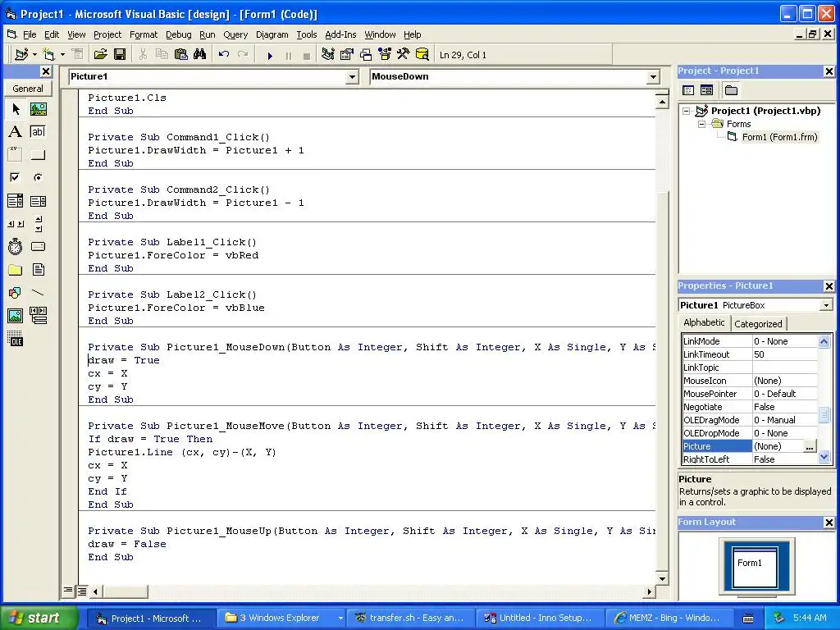Image resolution: width=840 pixels, height=630 pixels.
Task: Click the MousePointer property value
Action: [784, 394]
